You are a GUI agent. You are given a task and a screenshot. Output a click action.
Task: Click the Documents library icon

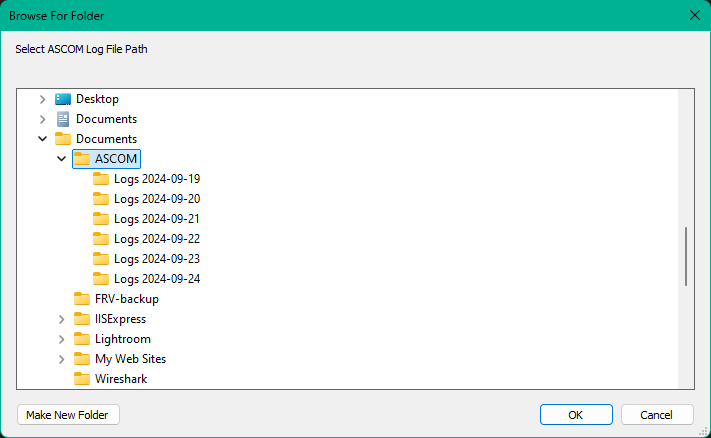[63, 119]
